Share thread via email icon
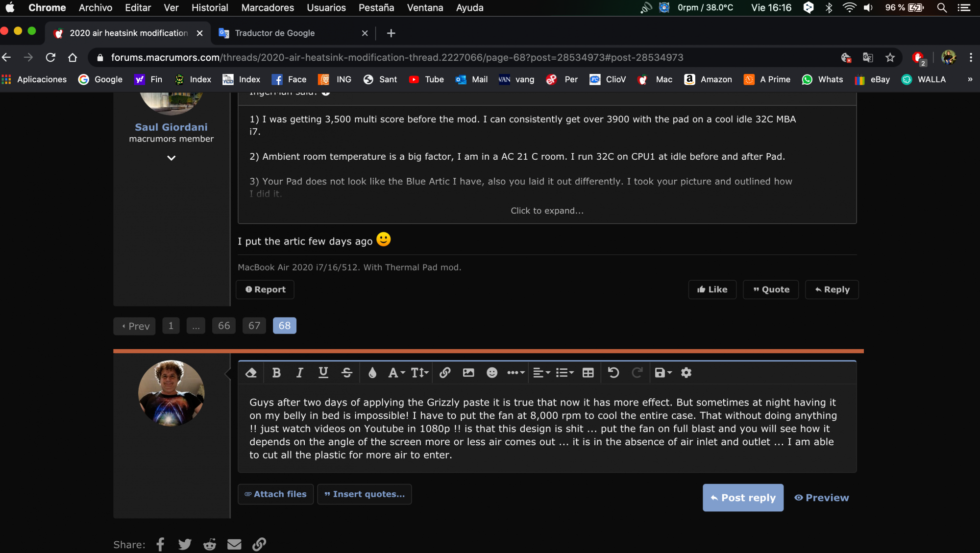 click(234, 544)
